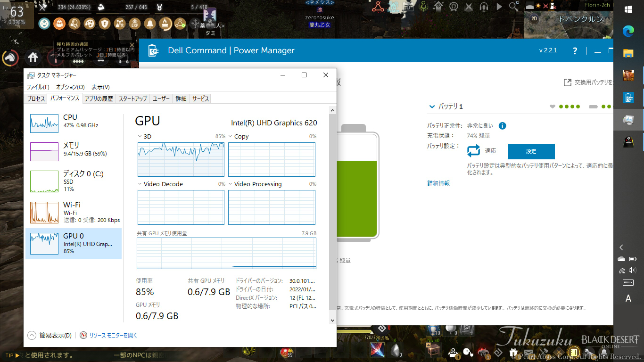Click scrollbar up arrow in GPU panel
644x362 pixels.
pyautogui.click(x=332, y=110)
